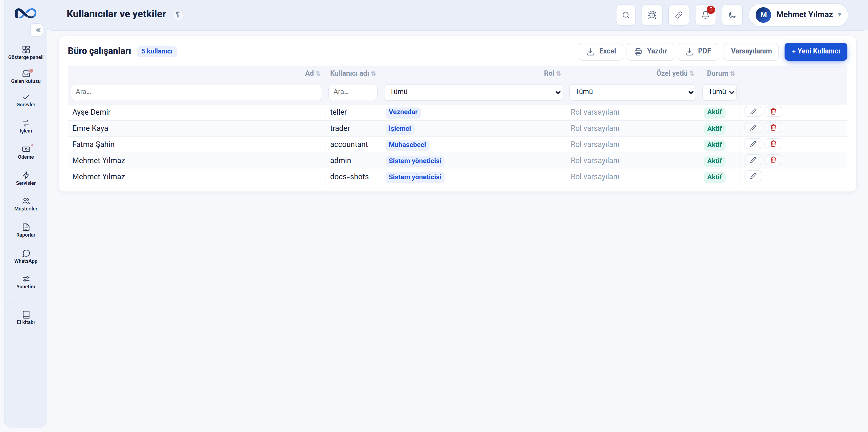Edit the docs-shots user pencil icon
This screenshot has width=868, height=432.
click(753, 176)
